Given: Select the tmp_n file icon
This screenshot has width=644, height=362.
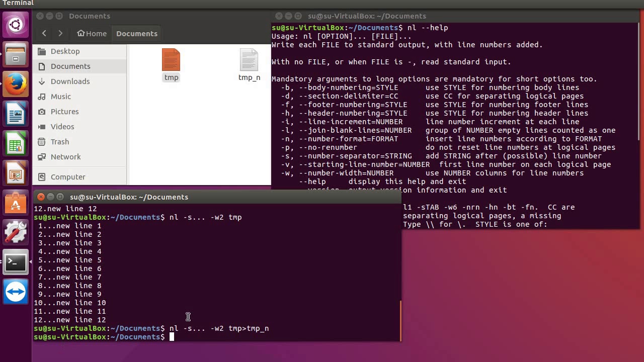Looking at the screenshot, I should 249,60.
